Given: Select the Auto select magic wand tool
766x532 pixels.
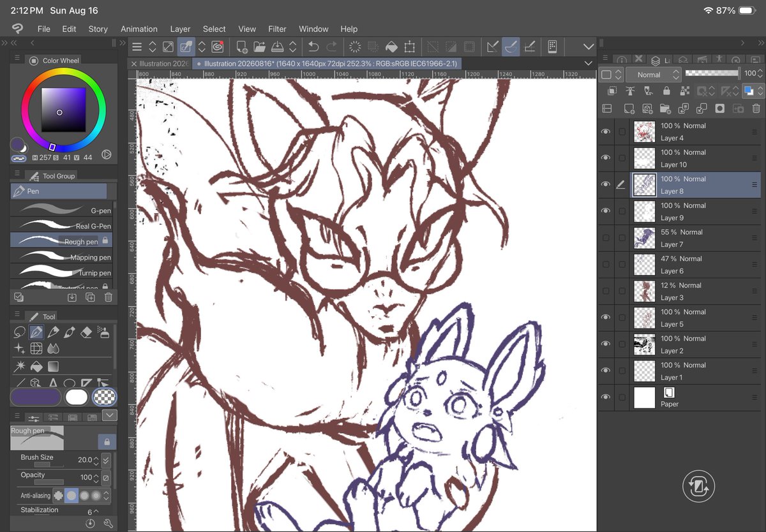Looking at the screenshot, I should click(19, 366).
